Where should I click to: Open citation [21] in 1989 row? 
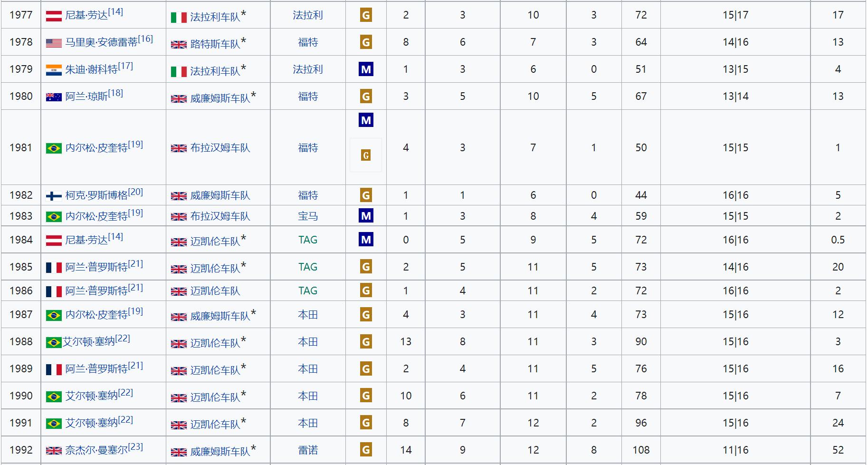tap(136, 366)
